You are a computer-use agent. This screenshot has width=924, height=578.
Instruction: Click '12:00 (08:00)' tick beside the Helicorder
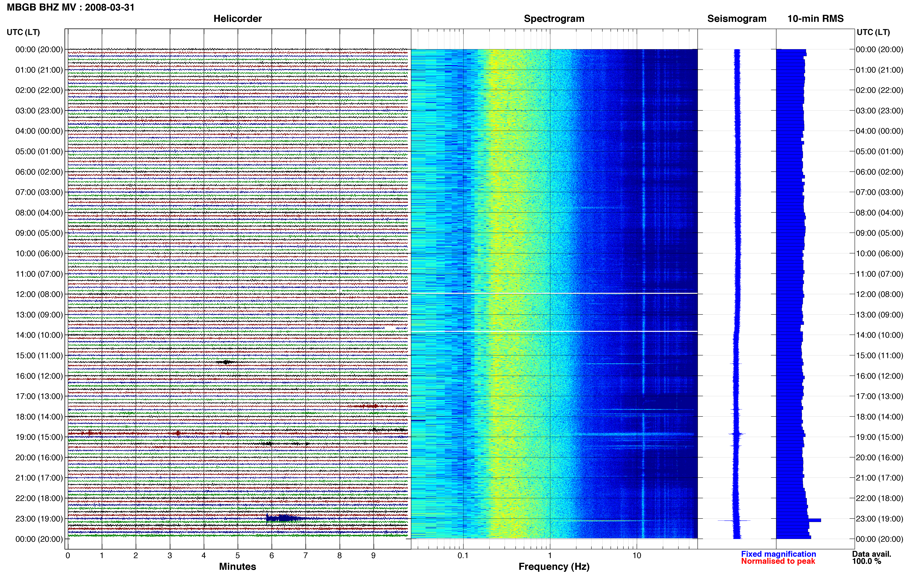39,294
